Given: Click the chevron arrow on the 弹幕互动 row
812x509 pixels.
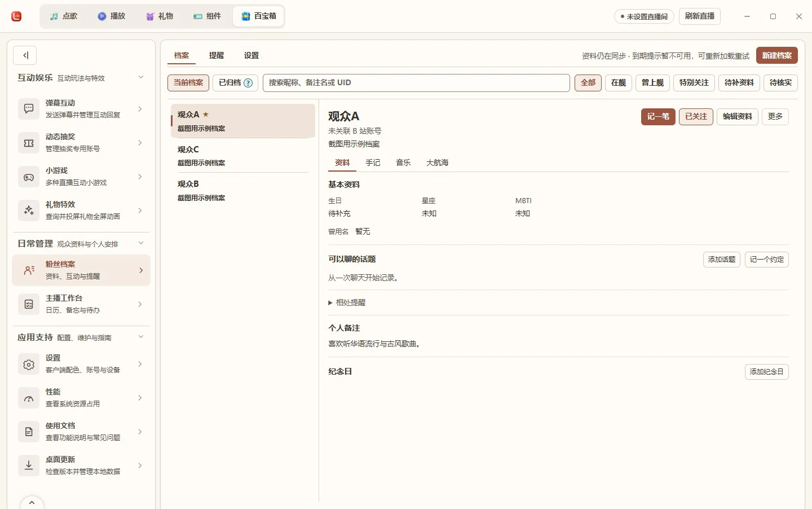Looking at the screenshot, I should pos(140,109).
